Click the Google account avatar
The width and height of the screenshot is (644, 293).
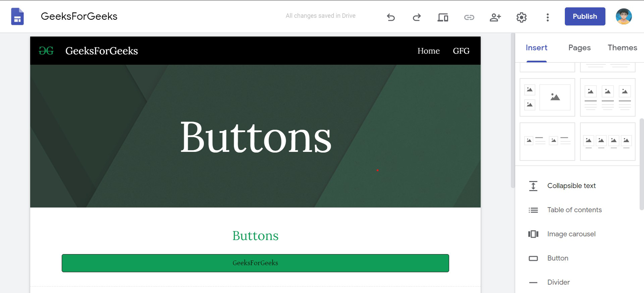624,16
